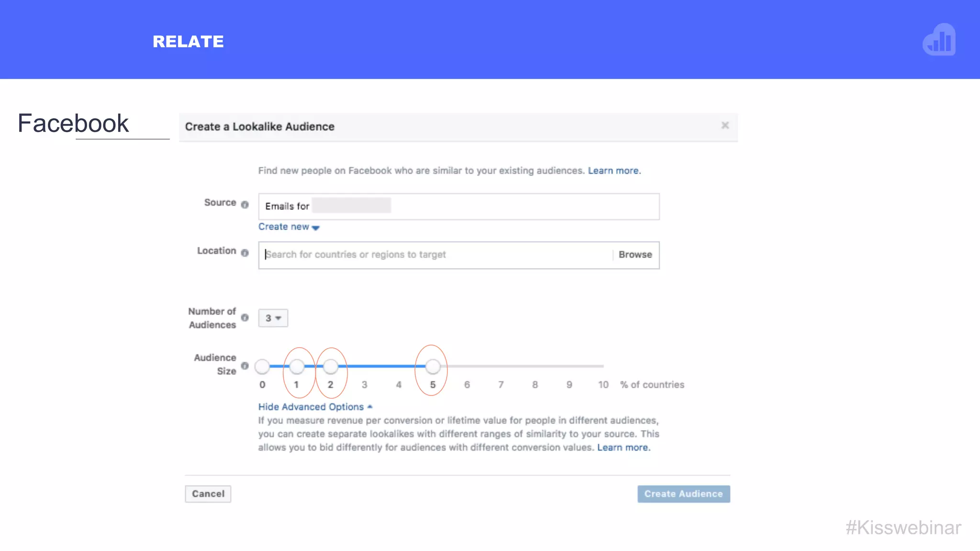The image size is (980, 551).
Task: Close the Lookalike Audience dialog
Action: click(x=725, y=125)
